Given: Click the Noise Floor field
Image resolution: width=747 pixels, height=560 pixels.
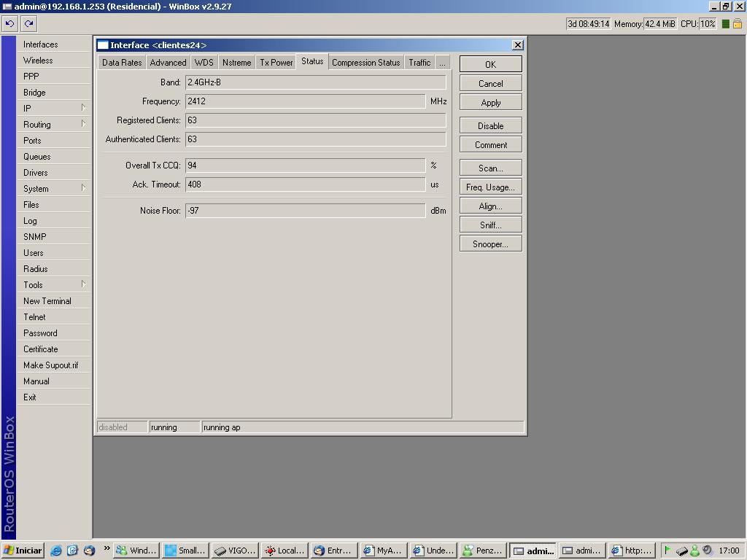Looking at the screenshot, I should pyautogui.click(x=305, y=211).
